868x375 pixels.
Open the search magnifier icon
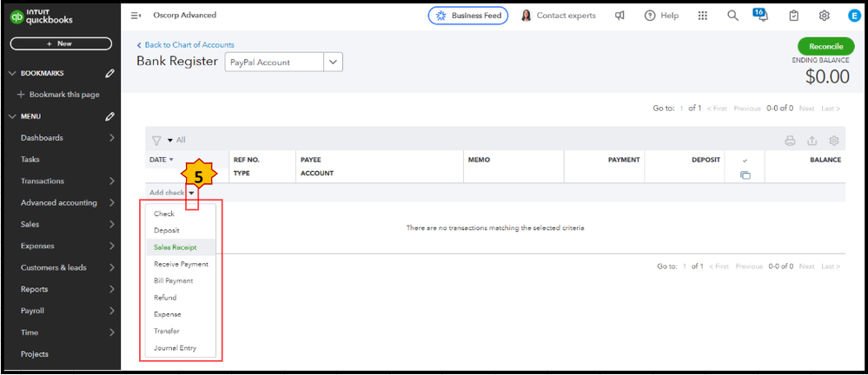click(x=732, y=16)
